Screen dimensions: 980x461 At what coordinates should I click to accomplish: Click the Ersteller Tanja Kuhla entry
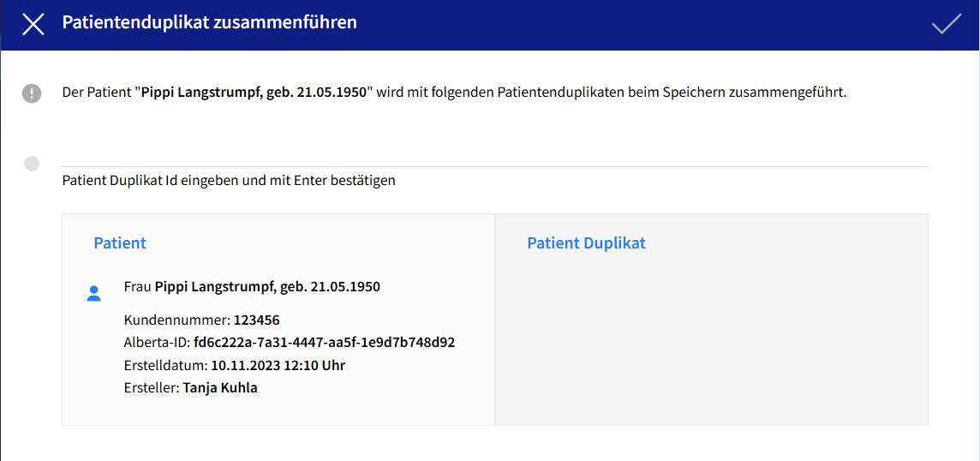point(220,387)
